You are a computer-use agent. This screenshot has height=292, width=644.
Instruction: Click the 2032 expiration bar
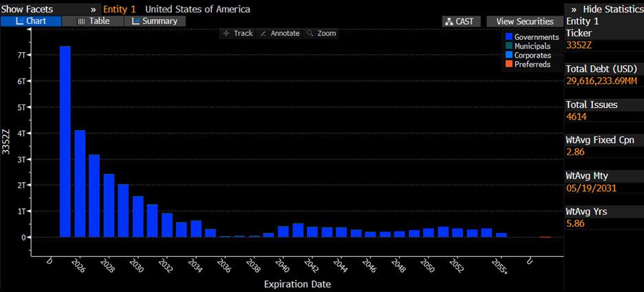click(x=167, y=225)
